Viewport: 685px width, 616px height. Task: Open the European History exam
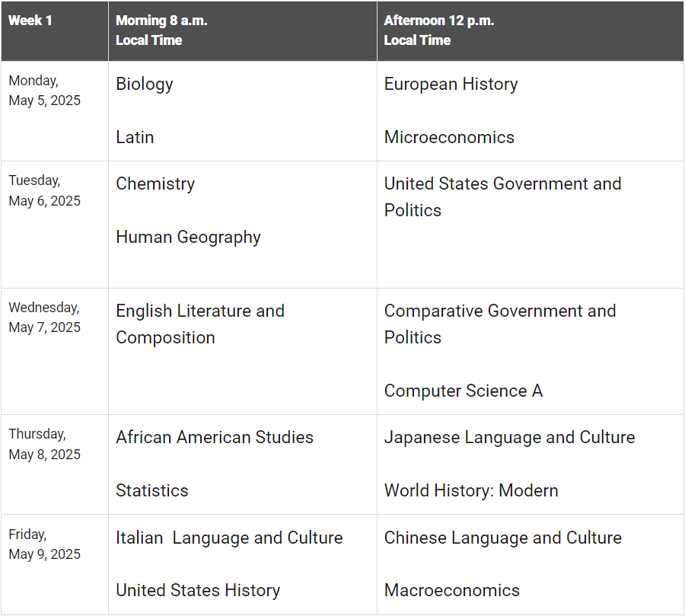pyautogui.click(x=451, y=84)
